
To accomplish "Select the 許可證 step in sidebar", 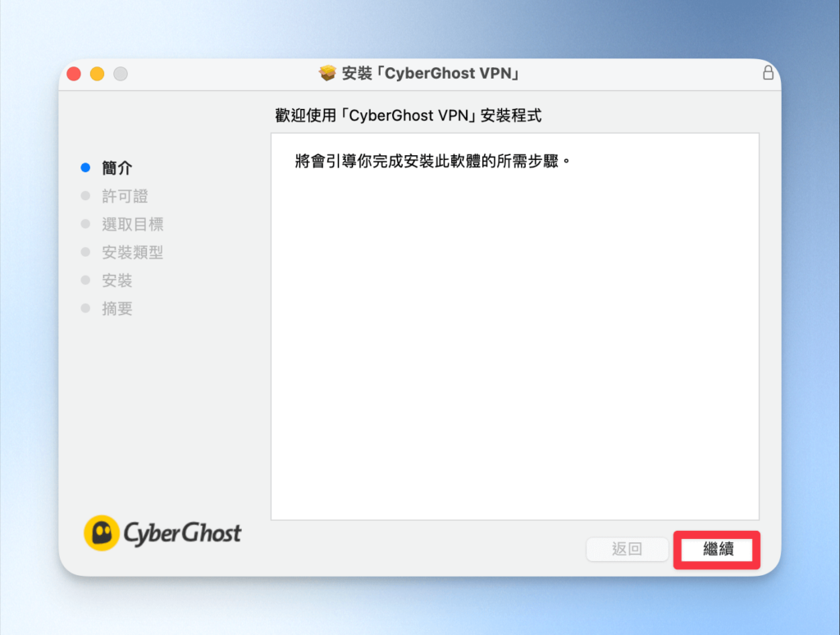I will click(125, 196).
